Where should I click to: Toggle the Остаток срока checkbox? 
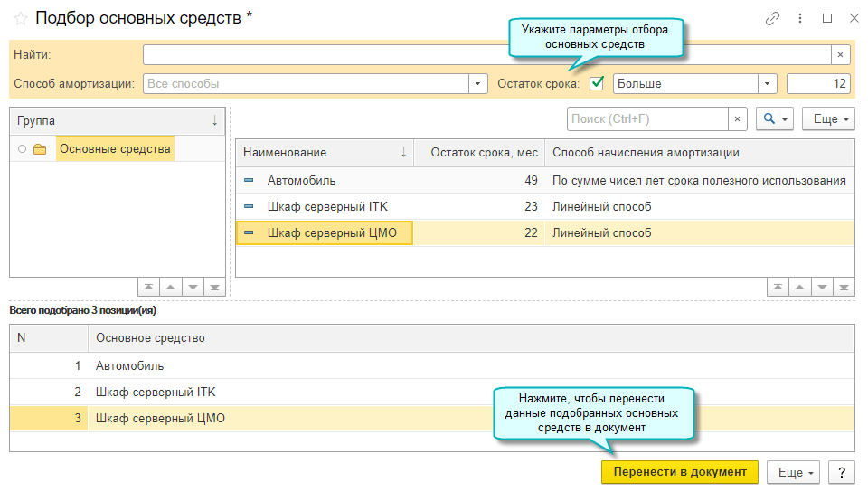tap(597, 83)
